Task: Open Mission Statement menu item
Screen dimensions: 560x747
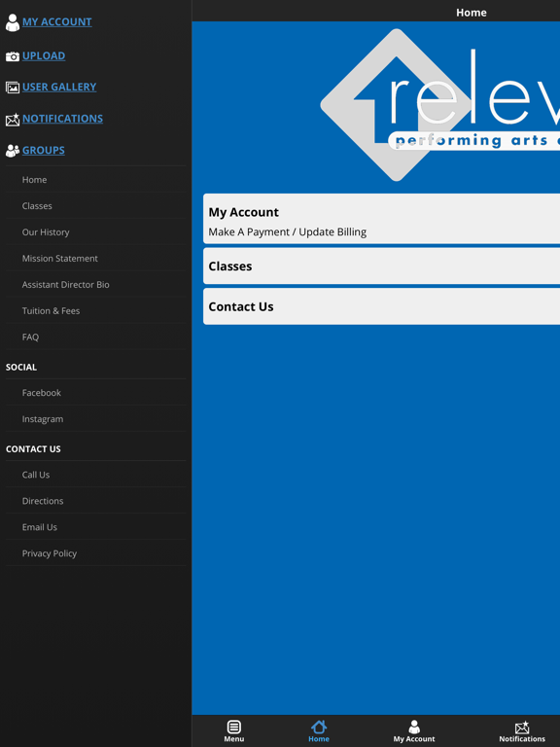Action: tap(95, 258)
